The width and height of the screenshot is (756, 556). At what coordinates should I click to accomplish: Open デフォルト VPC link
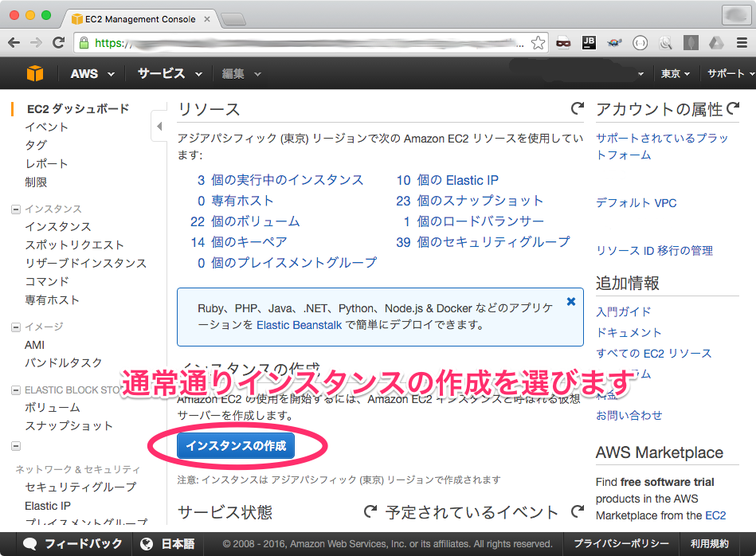click(636, 203)
